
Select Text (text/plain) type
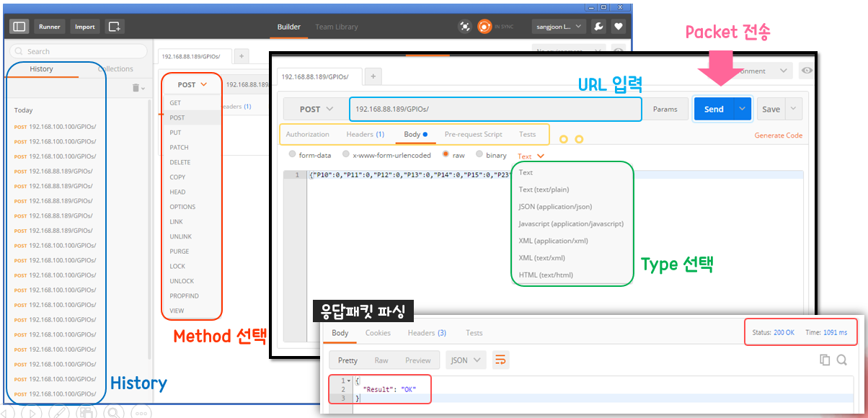click(x=544, y=190)
